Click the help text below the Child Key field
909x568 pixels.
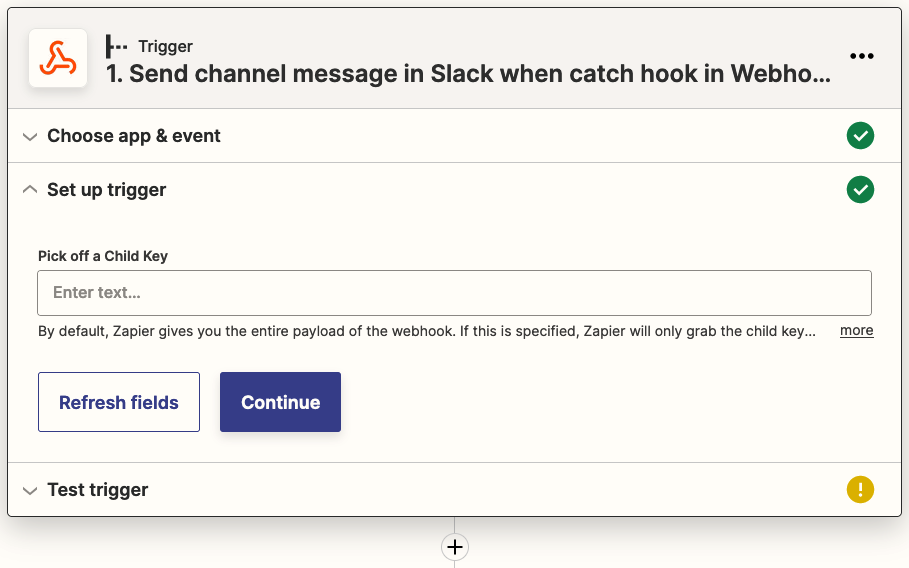[x=427, y=331]
